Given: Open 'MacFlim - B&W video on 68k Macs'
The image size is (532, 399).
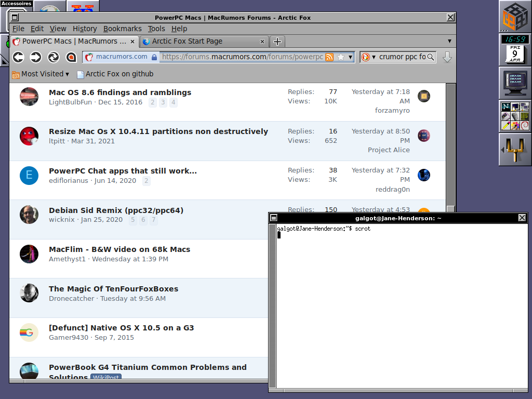Looking at the screenshot, I should coord(119,249).
